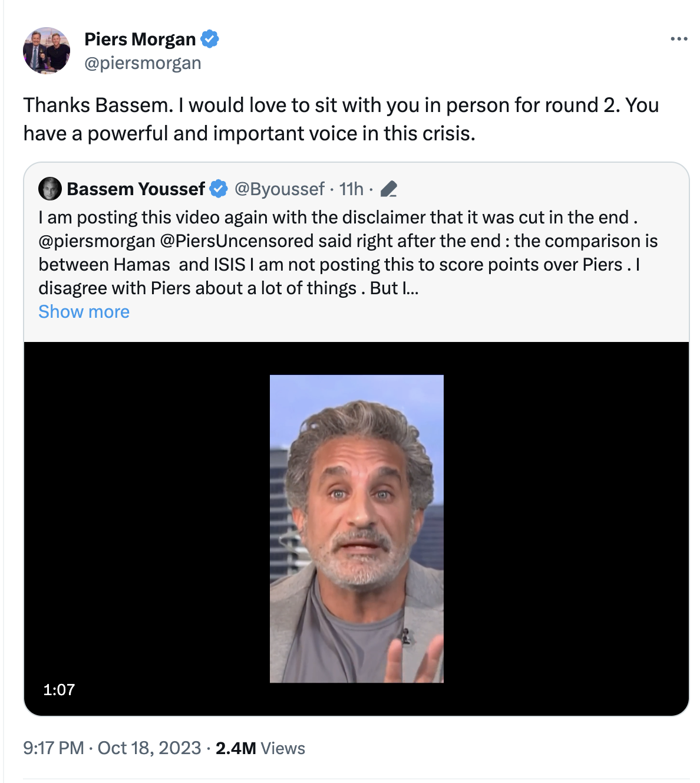Click Piers Morgan's profile avatar
700x783 pixels.
pos(47,51)
